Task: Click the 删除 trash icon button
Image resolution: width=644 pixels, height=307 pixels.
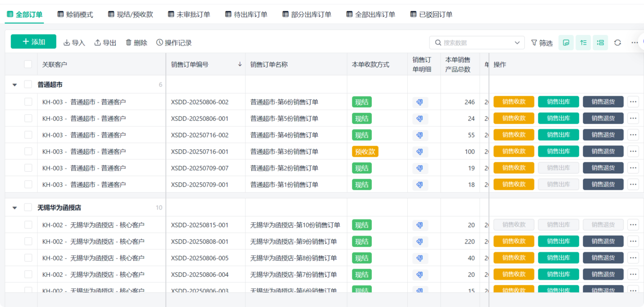Action: (x=136, y=43)
